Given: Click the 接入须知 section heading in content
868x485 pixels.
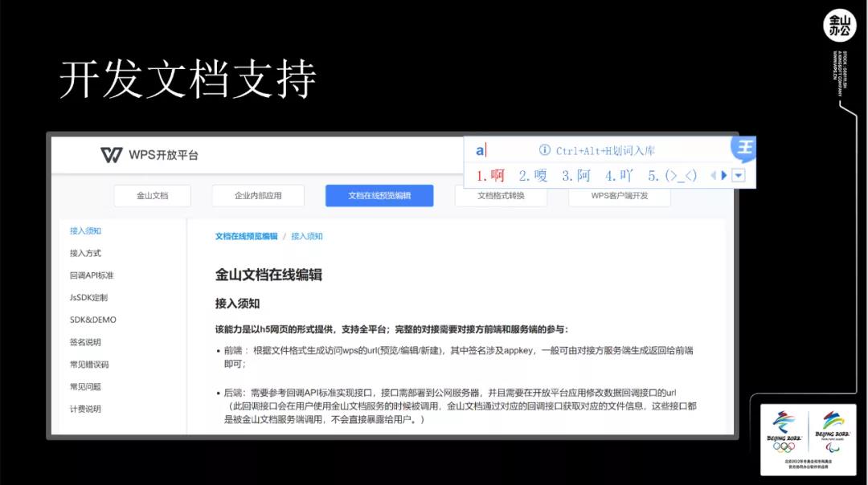Looking at the screenshot, I should 237,304.
